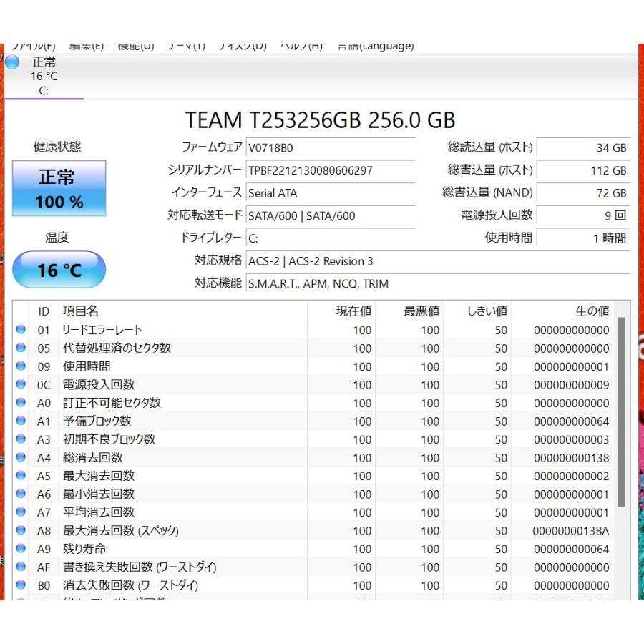Click the blue indicator for 電源投入回数
The image size is (644, 644).
[x=22, y=384]
